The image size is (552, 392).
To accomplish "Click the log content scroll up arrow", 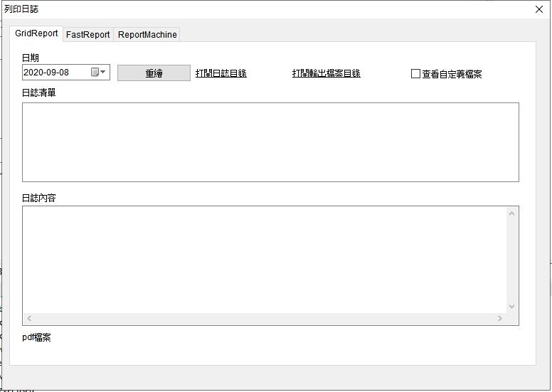I will [x=512, y=213].
